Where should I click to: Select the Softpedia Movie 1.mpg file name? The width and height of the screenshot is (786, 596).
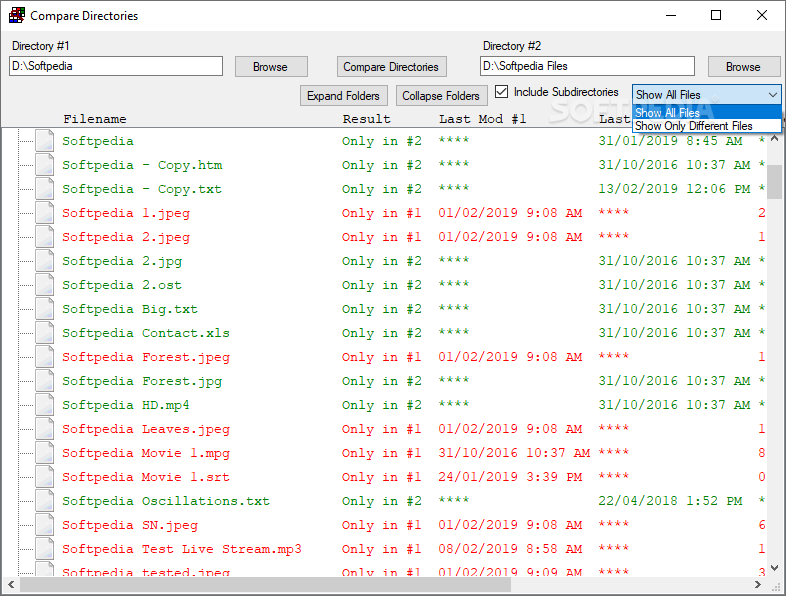pyautogui.click(x=146, y=454)
